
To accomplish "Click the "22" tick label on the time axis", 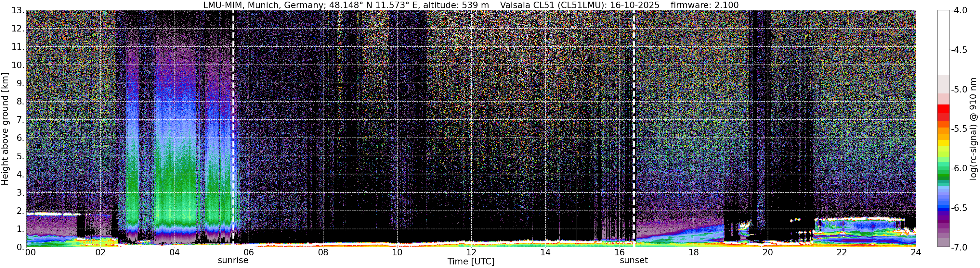I will [x=842, y=253].
